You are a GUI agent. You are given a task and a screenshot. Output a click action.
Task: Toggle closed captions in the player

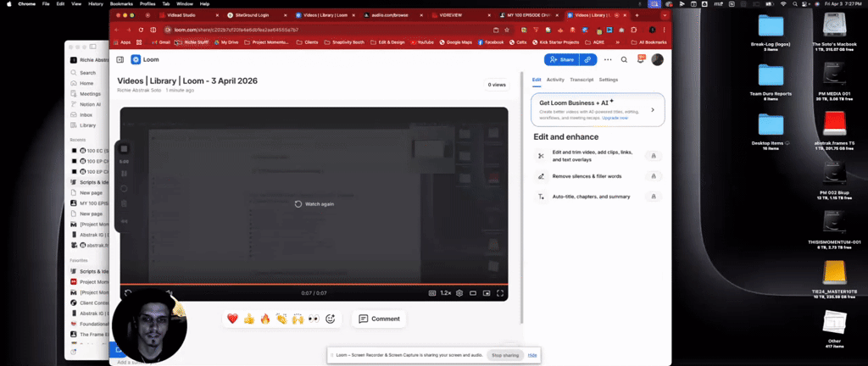click(x=431, y=293)
